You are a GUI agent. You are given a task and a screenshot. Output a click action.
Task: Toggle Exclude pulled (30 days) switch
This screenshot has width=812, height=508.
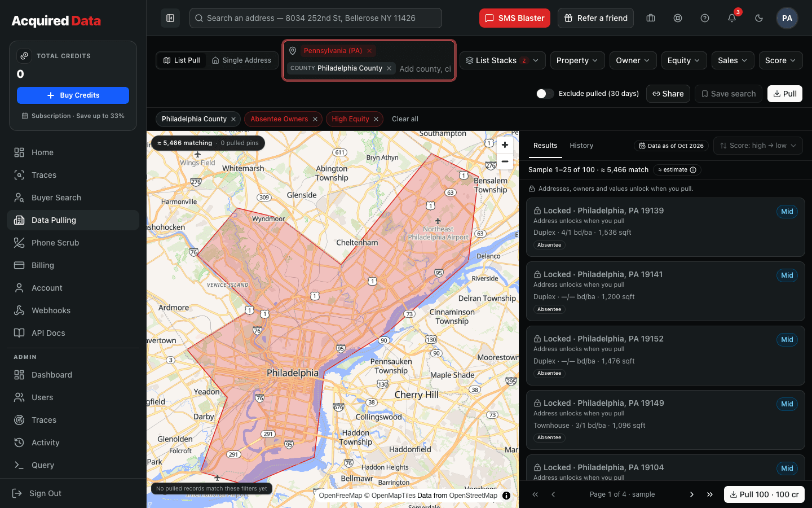click(x=545, y=94)
